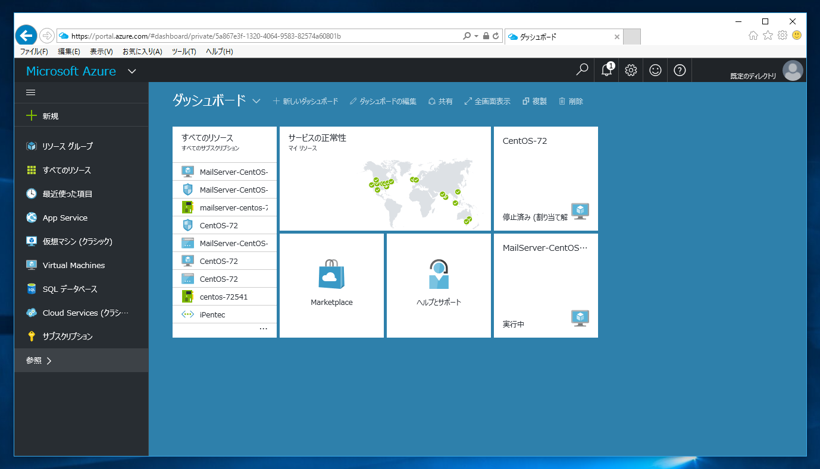Screen dimensions: 820x469
Task: Click the ellipsis under resource list
Action: pyautogui.click(x=263, y=329)
